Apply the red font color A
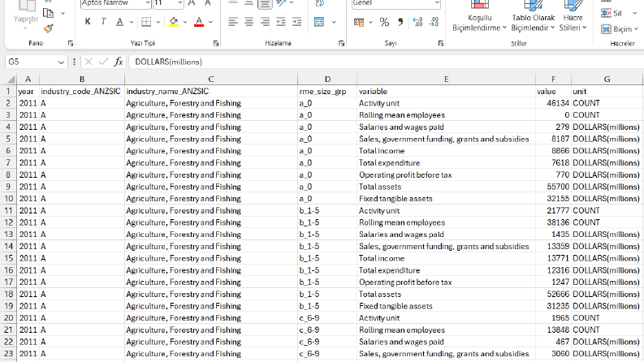 (x=199, y=22)
